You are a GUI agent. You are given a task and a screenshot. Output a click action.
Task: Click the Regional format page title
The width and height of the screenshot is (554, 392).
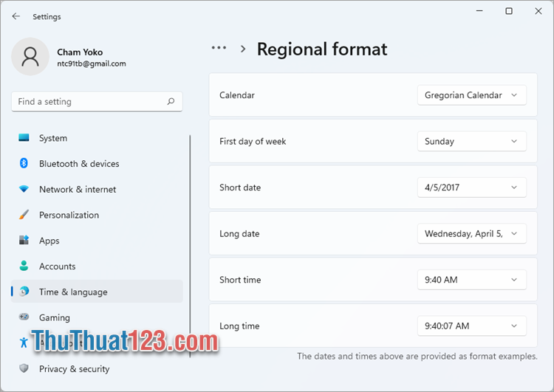pos(322,49)
